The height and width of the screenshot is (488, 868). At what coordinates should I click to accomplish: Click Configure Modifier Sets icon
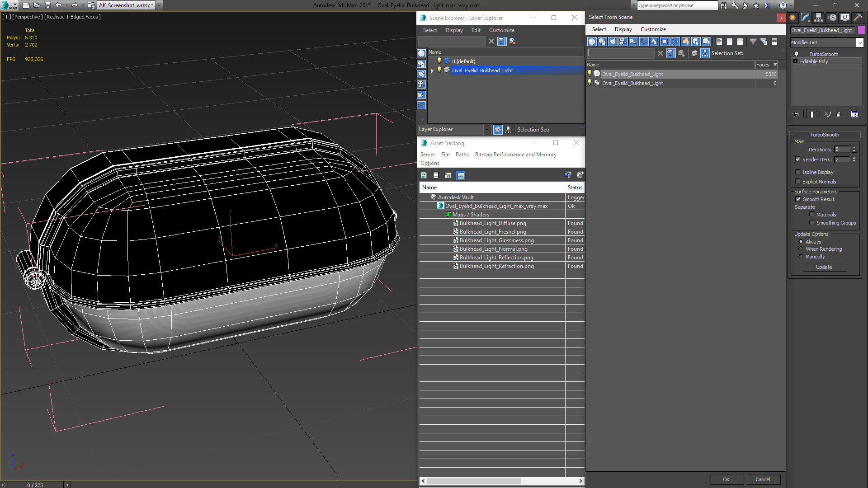click(x=854, y=114)
